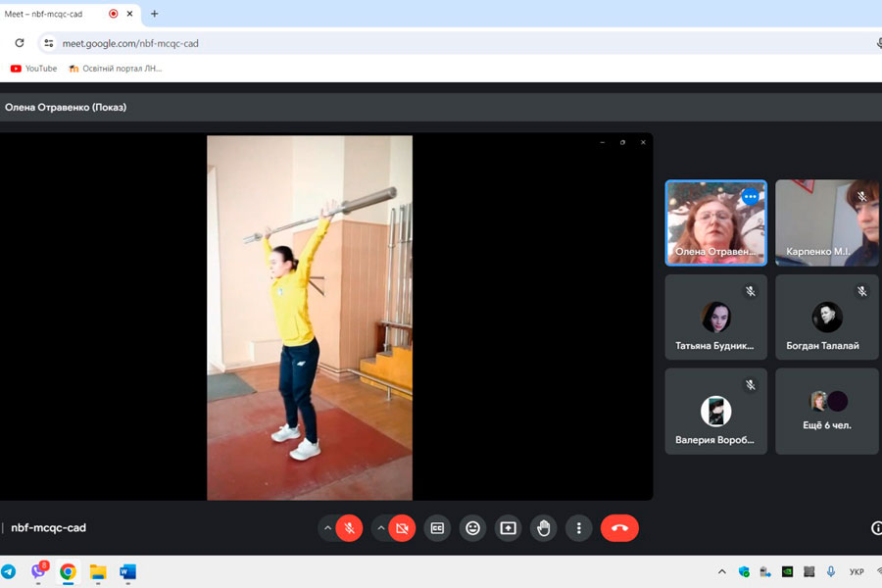Click presenter label Олена Отравенко (Показ)
This screenshot has height=588, width=882.
click(x=66, y=107)
